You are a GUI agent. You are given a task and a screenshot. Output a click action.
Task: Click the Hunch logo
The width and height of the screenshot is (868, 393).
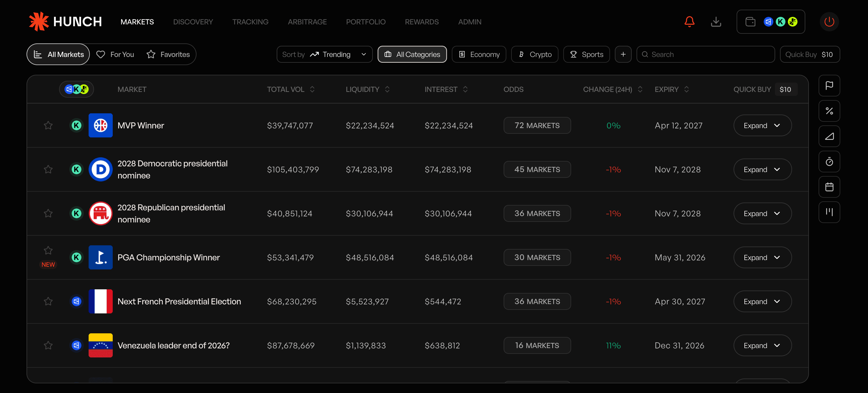click(65, 22)
